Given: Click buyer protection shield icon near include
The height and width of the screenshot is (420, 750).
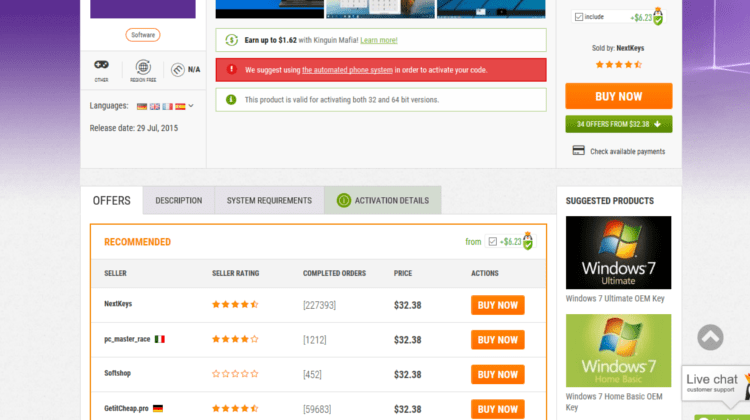Looking at the screenshot, I should 658,17.
